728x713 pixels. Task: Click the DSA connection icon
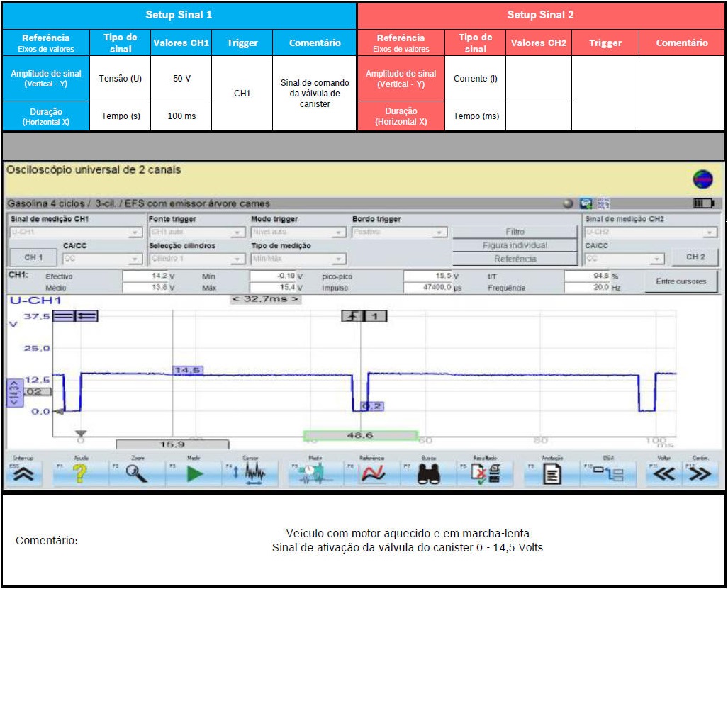pos(609,474)
